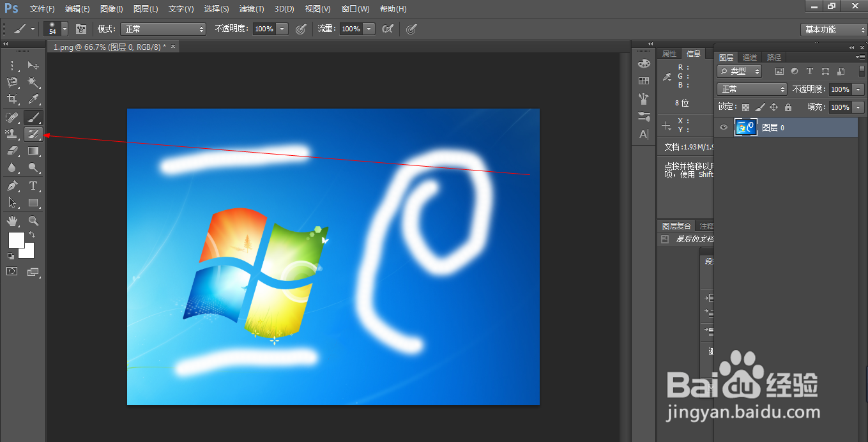Select the Magic Wand tool
Image resolution: width=868 pixels, height=442 pixels.
pos(33,82)
